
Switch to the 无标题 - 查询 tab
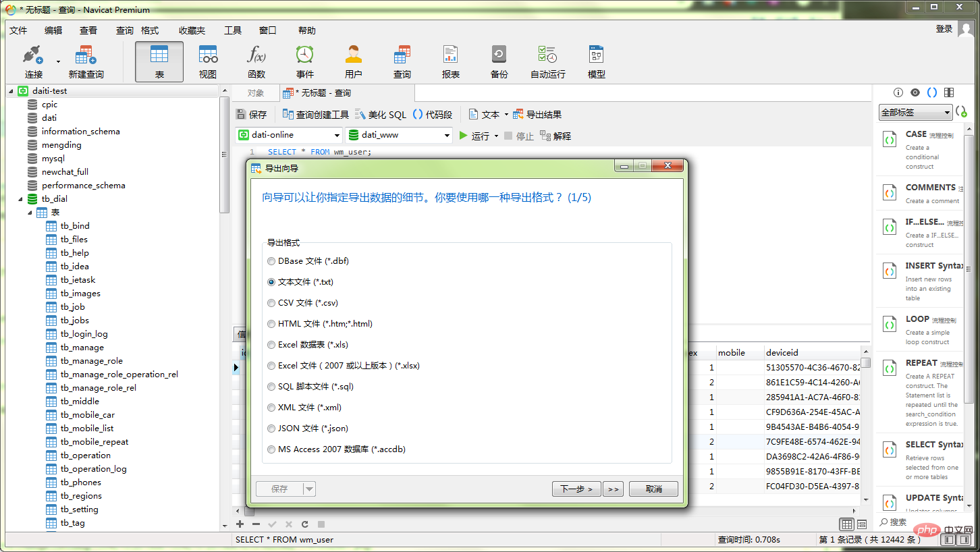346,93
